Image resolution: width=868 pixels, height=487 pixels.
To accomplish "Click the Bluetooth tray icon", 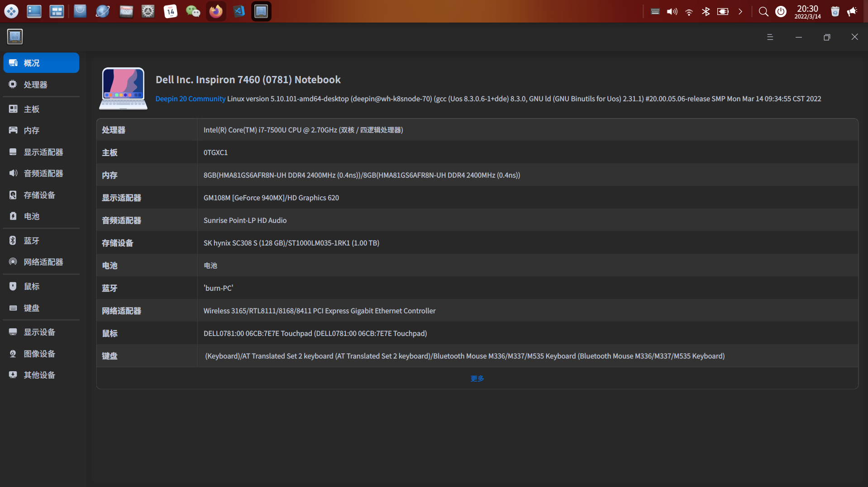I will 706,11.
